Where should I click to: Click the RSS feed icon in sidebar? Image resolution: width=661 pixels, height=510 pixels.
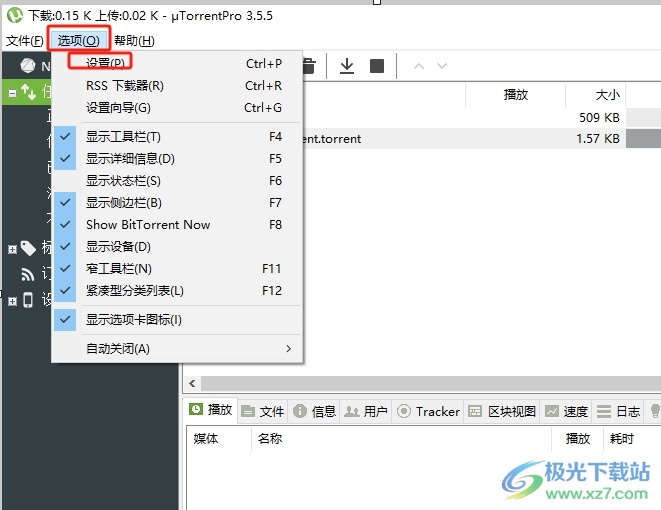tap(28, 274)
